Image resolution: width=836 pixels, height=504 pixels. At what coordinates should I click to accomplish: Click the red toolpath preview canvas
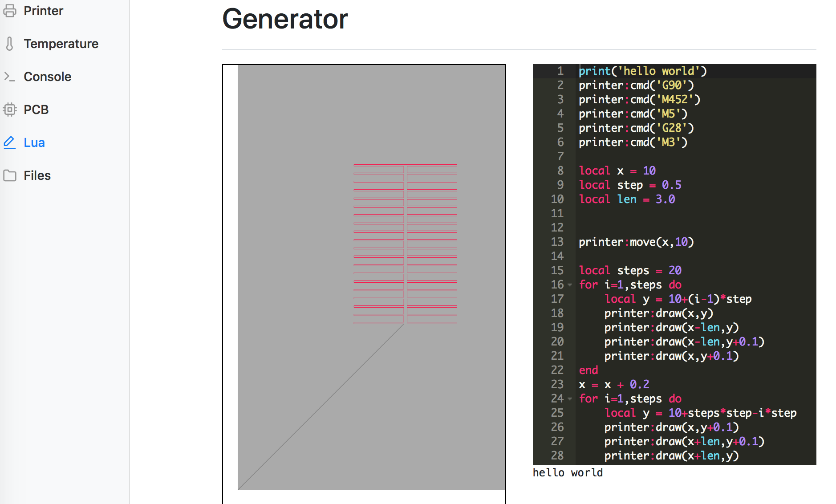pos(364,284)
